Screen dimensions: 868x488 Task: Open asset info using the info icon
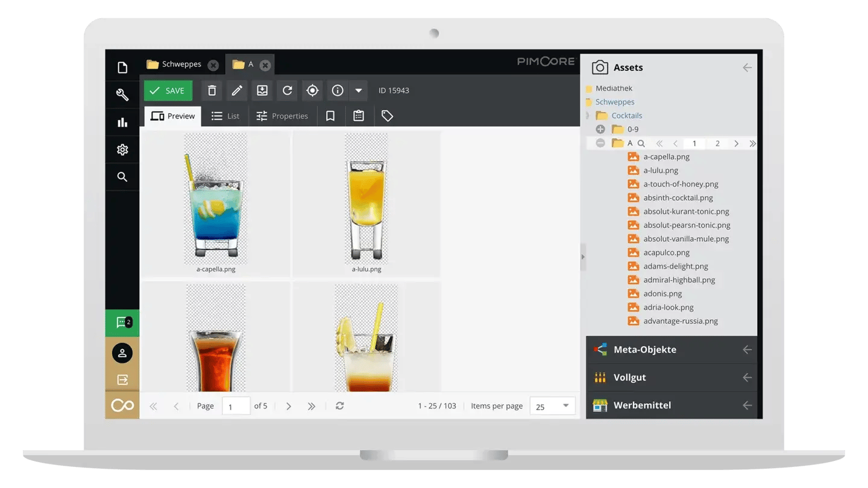pos(338,90)
